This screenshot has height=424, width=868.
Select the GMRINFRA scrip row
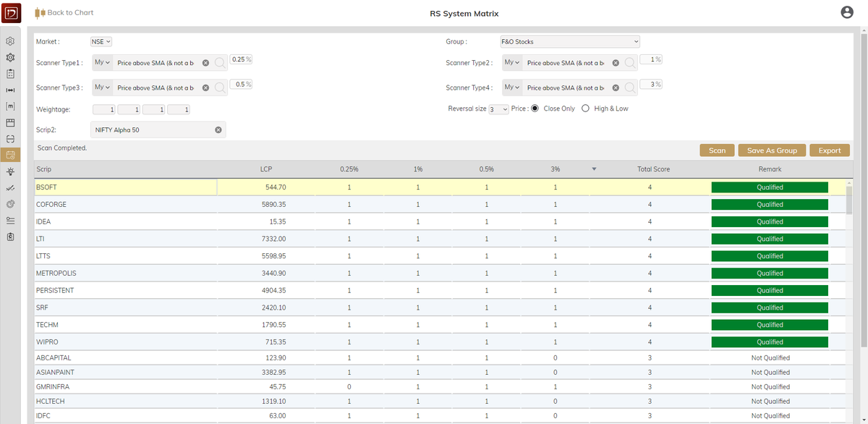pos(440,387)
